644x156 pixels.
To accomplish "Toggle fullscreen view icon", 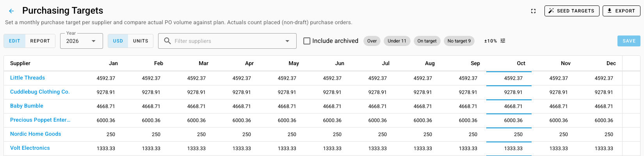I will point(534,11).
